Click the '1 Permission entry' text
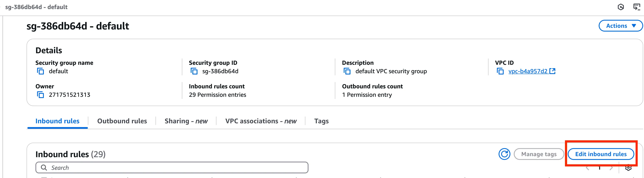The width and height of the screenshot is (644, 178). [367, 95]
